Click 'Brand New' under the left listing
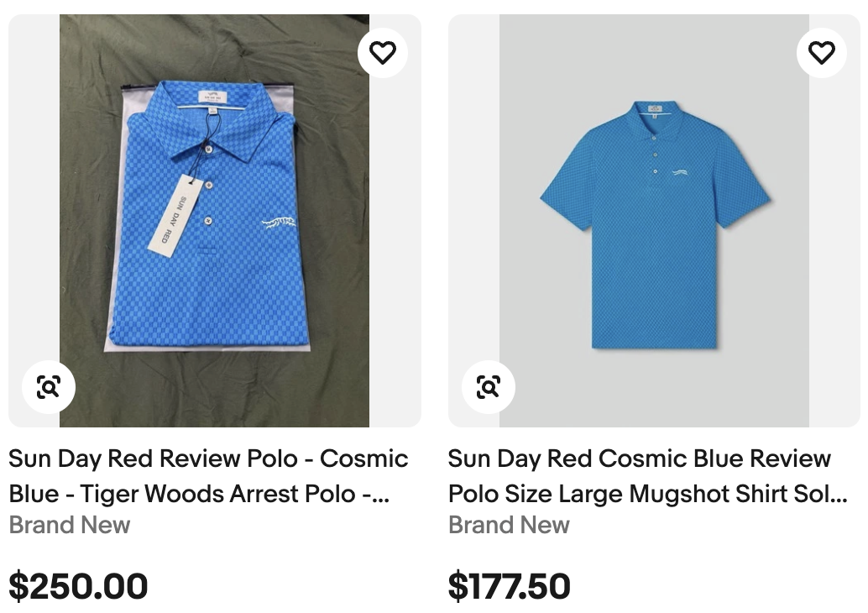The width and height of the screenshot is (868, 613). pyautogui.click(x=70, y=526)
